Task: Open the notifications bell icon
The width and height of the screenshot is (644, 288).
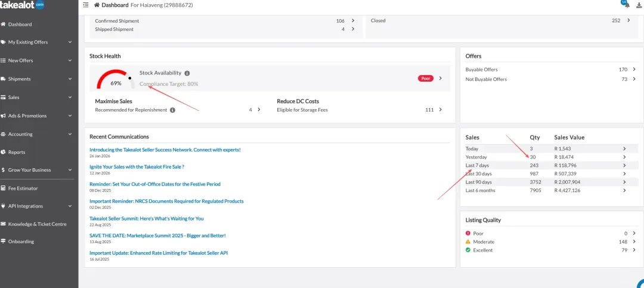Action: point(626,5)
